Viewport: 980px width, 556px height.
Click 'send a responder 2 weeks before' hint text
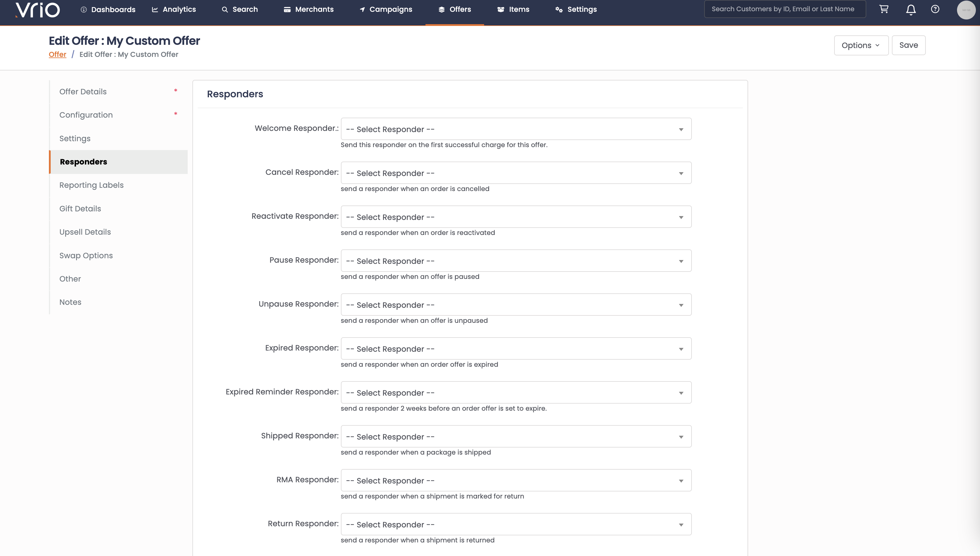(x=443, y=408)
